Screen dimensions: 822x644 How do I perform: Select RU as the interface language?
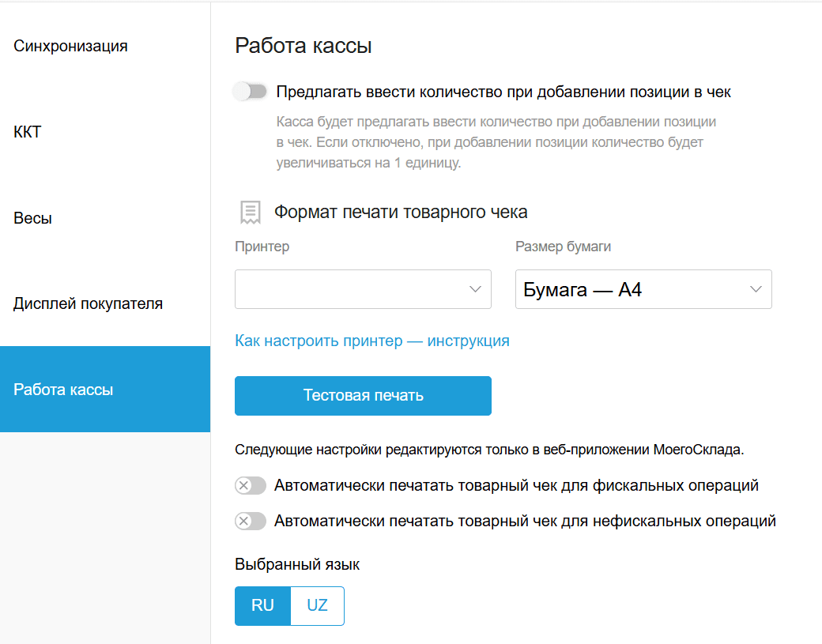[262, 605]
